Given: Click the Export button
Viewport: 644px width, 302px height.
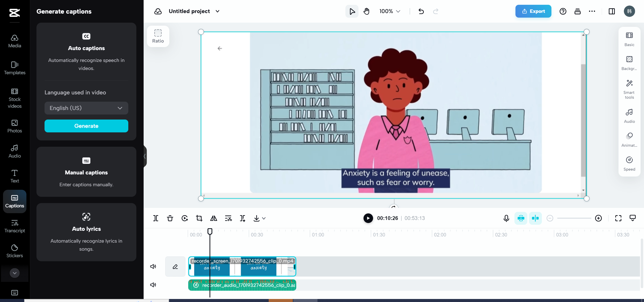Looking at the screenshot, I should 533,11.
